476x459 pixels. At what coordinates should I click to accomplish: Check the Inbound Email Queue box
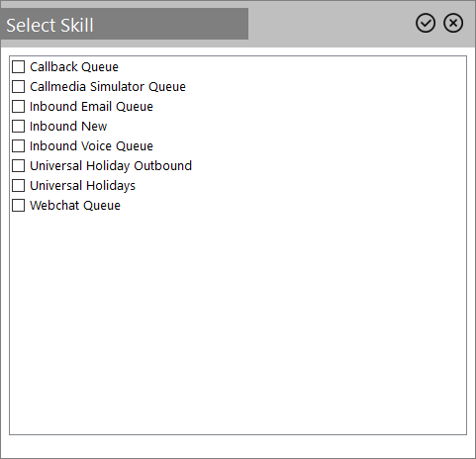pos(18,106)
